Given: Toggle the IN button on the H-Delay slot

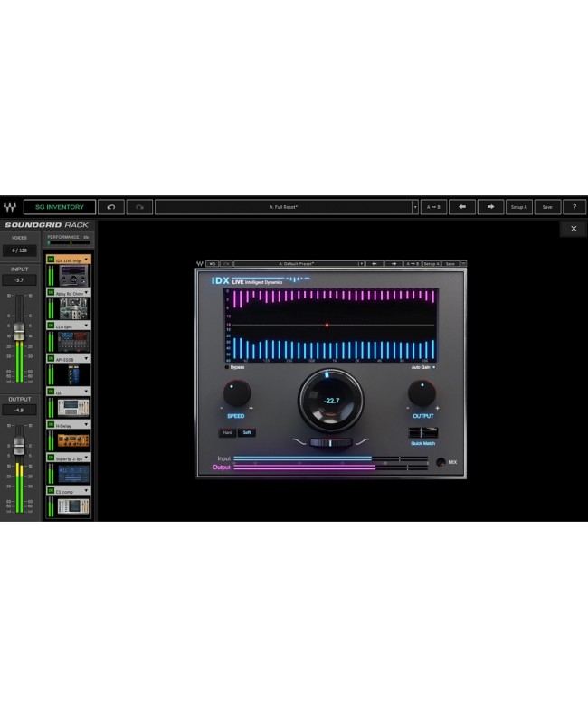Looking at the screenshot, I should [51, 424].
